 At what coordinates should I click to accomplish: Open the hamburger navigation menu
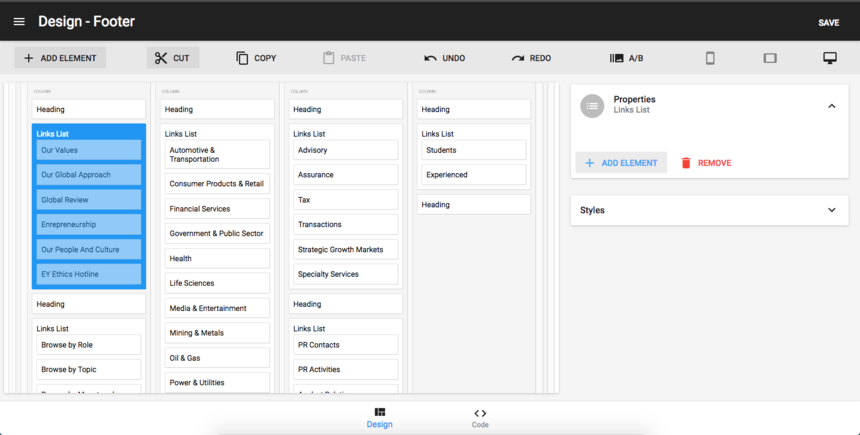pos(19,21)
